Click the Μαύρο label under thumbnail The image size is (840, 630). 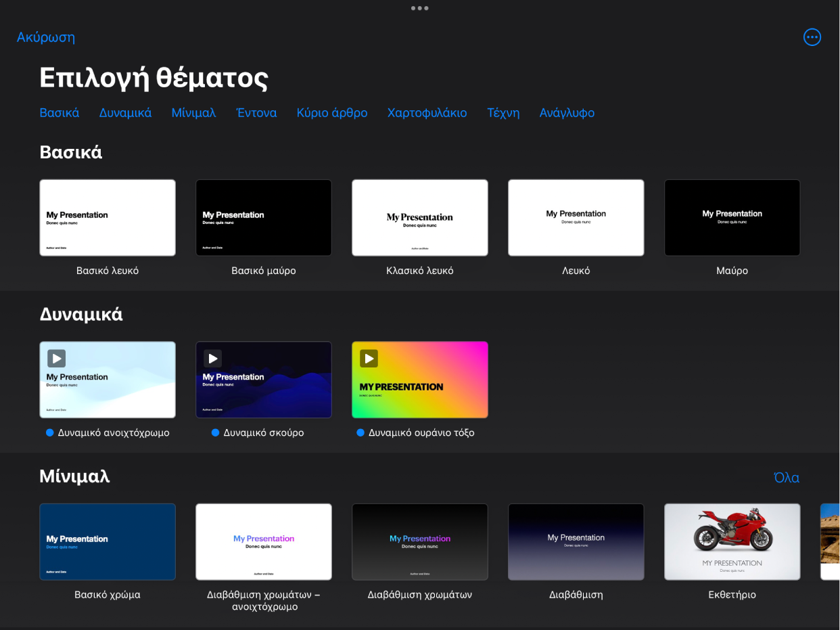click(732, 271)
